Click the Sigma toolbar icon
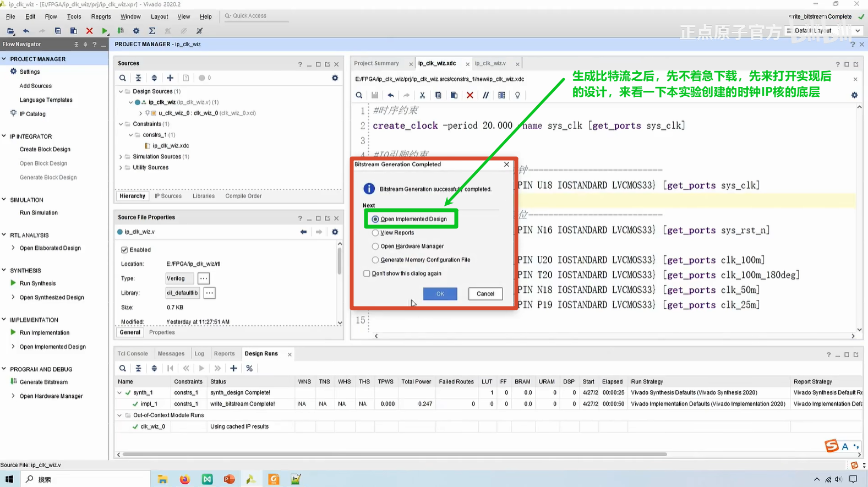Image resolution: width=868 pixels, height=487 pixels. (152, 31)
